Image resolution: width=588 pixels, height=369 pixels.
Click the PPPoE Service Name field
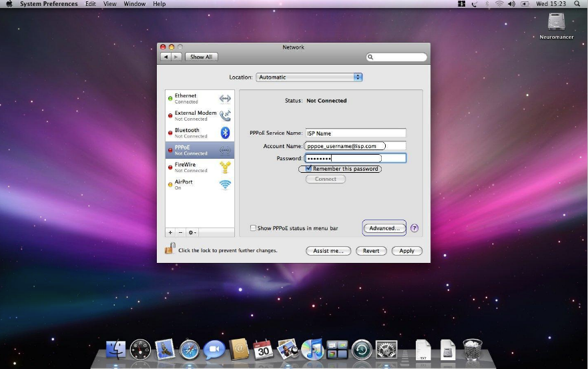click(x=356, y=133)
